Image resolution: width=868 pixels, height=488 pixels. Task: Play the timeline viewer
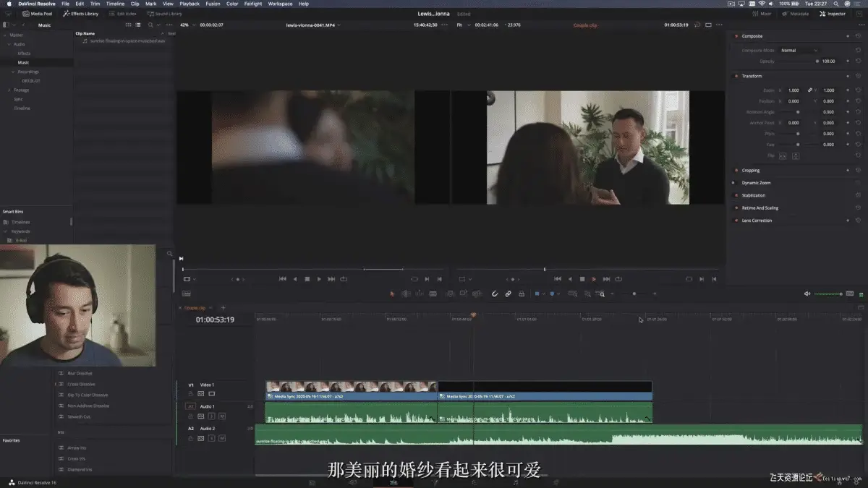tap(594, 279)
